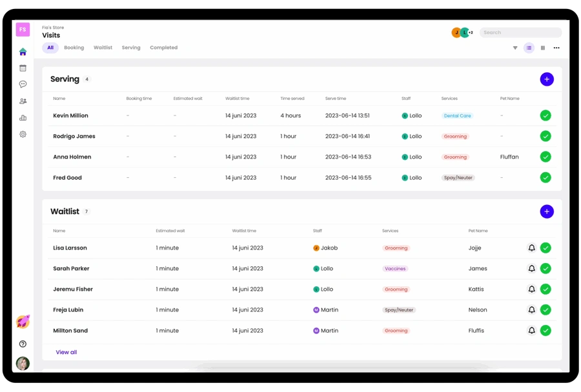Click serve time 2023-06-14 13:51
Image resolution: width=581 pixels, height=392 pixels.
[347, 115]
